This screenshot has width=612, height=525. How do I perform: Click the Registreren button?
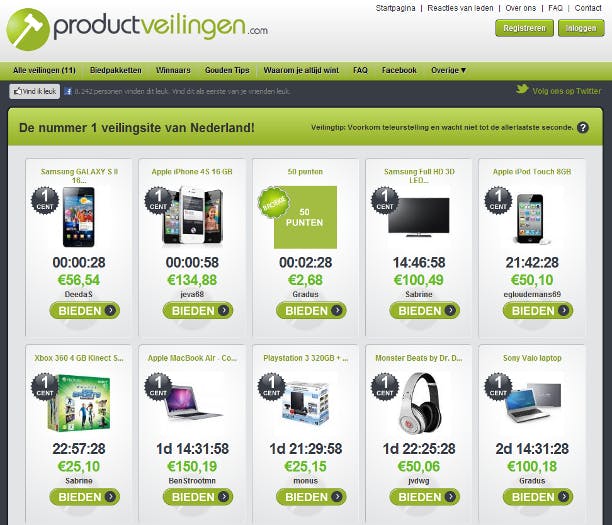click(x=524, y=28)
